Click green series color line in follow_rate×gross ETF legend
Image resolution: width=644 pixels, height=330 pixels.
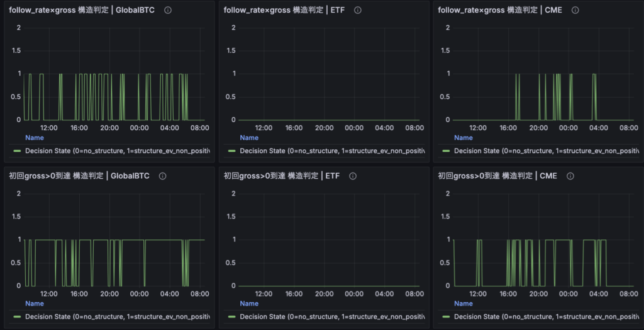(231, 151)
